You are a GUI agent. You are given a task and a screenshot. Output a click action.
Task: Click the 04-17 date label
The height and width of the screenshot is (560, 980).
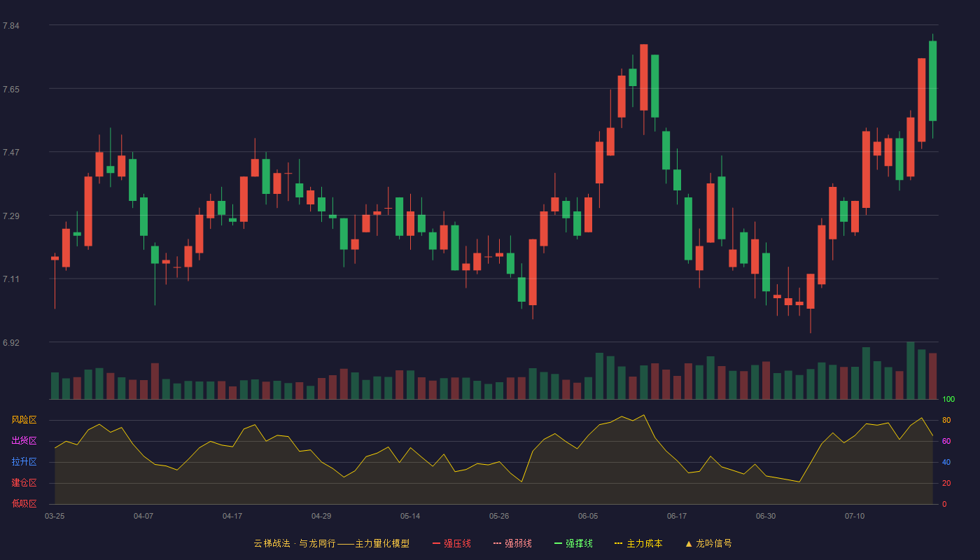(x=232, y=516)
